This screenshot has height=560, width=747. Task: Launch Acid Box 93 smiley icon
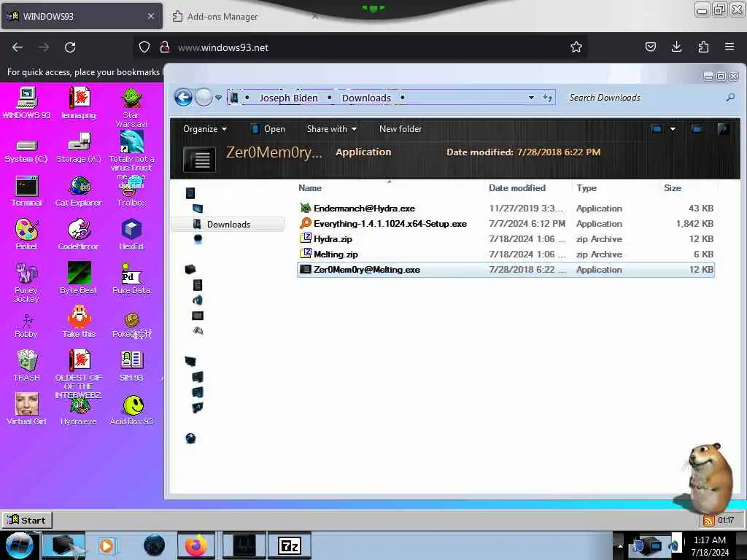131,410
